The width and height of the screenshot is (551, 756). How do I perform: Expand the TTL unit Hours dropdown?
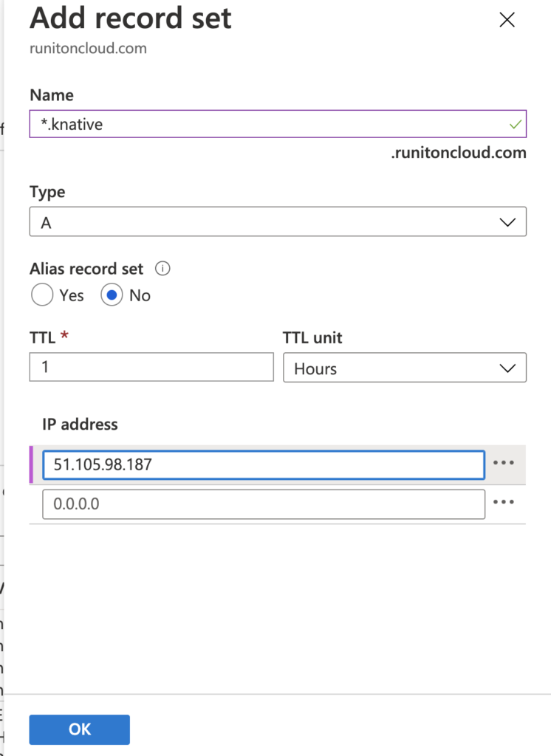[x=404, y=368]
